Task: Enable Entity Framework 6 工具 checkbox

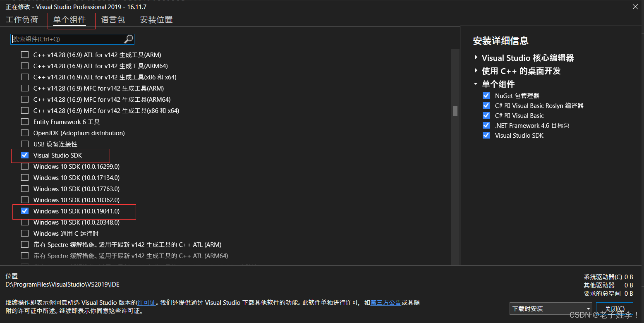Action: [25, 122]
